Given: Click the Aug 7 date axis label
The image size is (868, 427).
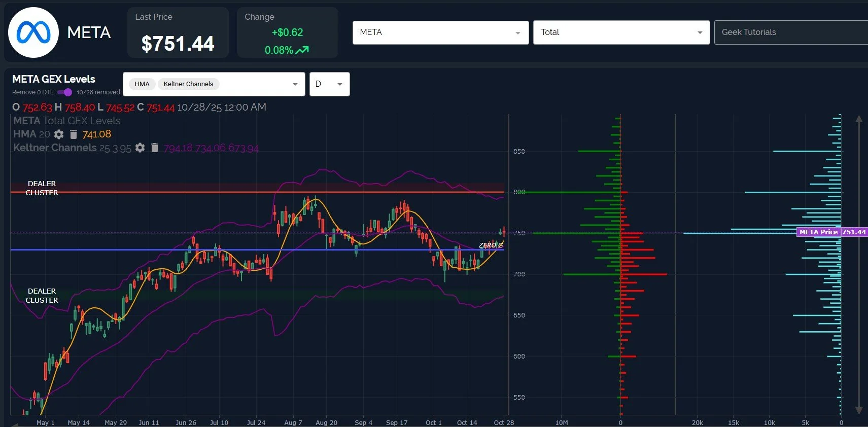Looking at the screenshot, I should point(293,422).
